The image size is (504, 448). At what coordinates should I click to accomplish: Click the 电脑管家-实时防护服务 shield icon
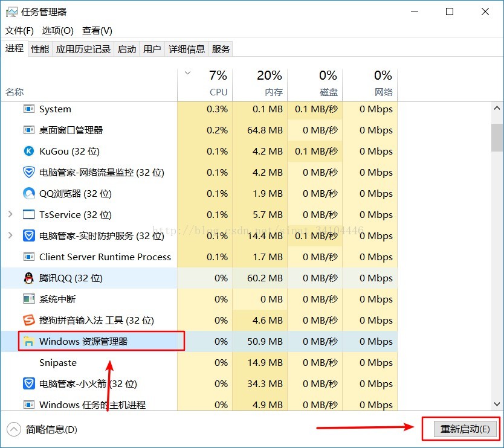click(x=29, y=235)
